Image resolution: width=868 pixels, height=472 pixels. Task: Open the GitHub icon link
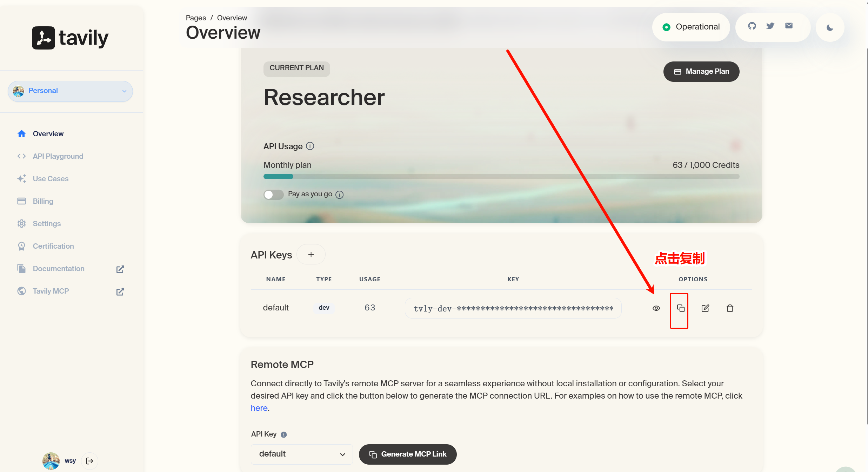[x=752, y=26]
